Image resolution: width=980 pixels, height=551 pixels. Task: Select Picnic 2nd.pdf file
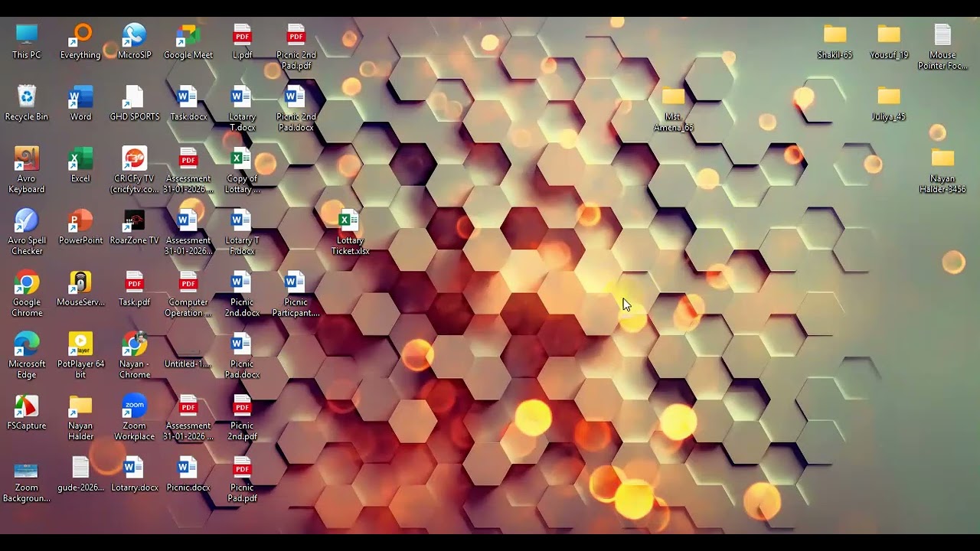tap(242, 417)
